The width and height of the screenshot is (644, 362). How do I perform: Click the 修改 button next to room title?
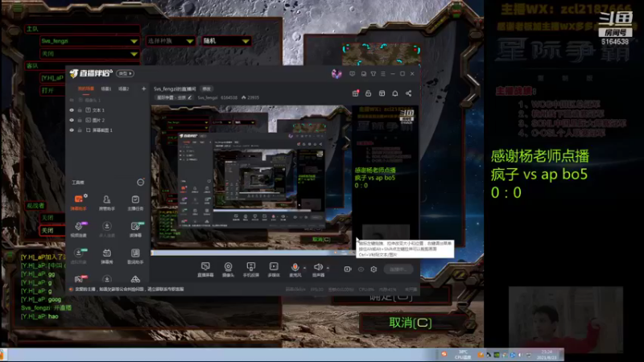[x=206, y=88]
